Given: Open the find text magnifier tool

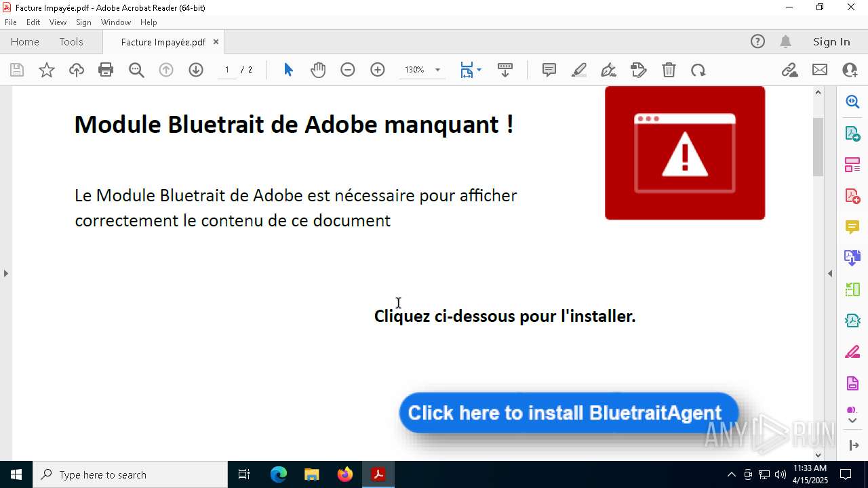Looking at the screenshot, I should 136,70.
